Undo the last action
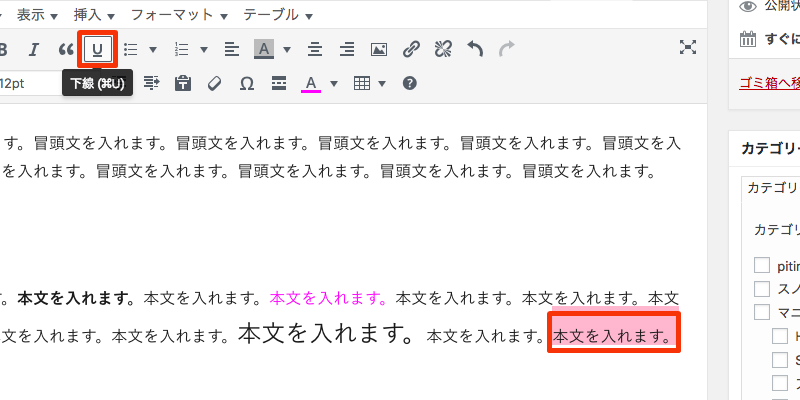Viewport: 800px width, 400px height. point(475,49)
